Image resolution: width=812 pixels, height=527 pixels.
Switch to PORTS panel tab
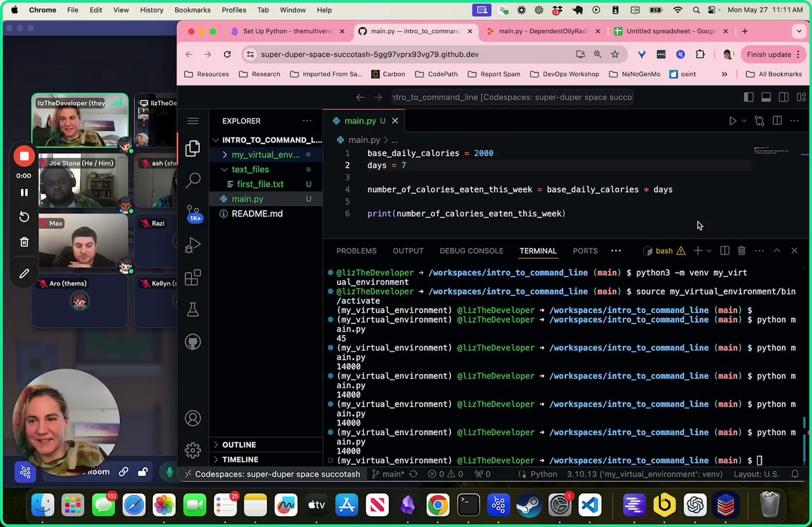585,250
